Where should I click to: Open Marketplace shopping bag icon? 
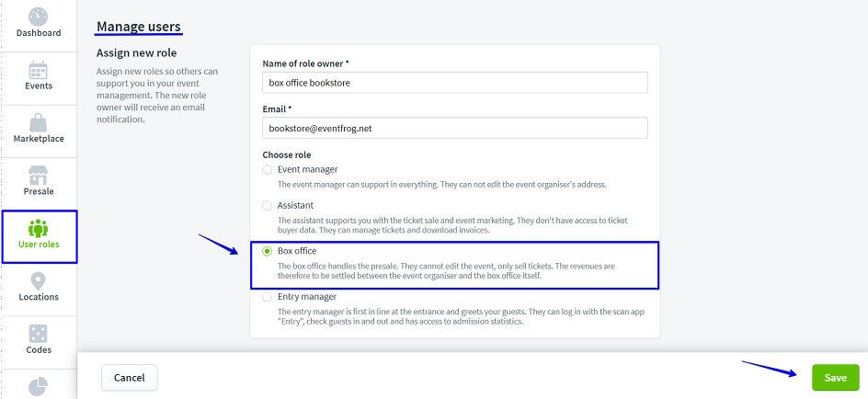[x=38, y=121]
